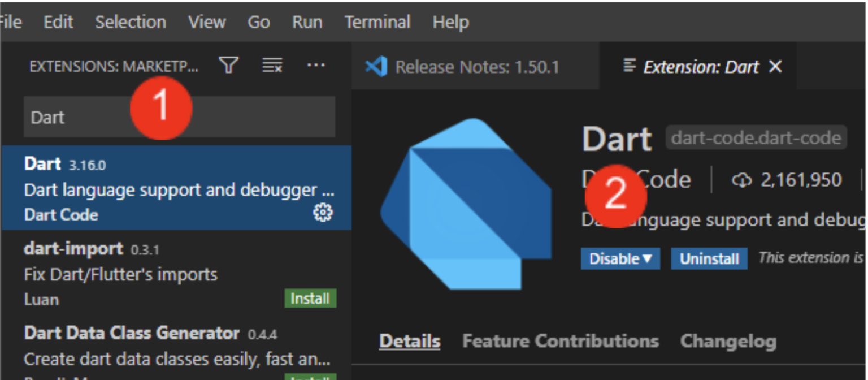Click the extensions search field containing Dart
The image size is (868, 380).
click(x=179, y=117)
